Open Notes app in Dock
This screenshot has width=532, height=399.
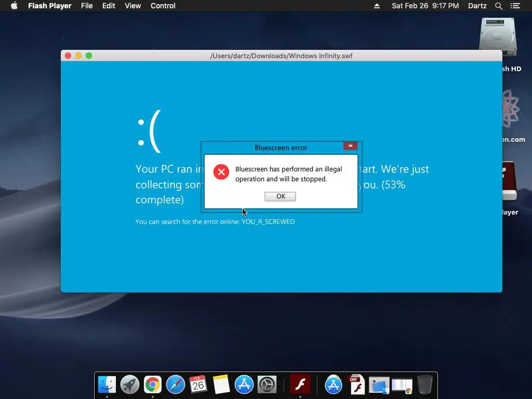[221, 384]
